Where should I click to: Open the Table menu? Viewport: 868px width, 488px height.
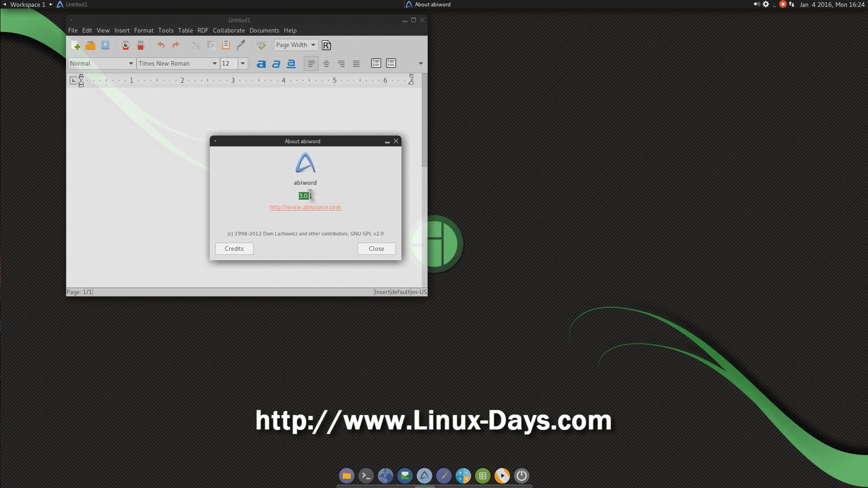pyautogui.click(x=185, y=30)
